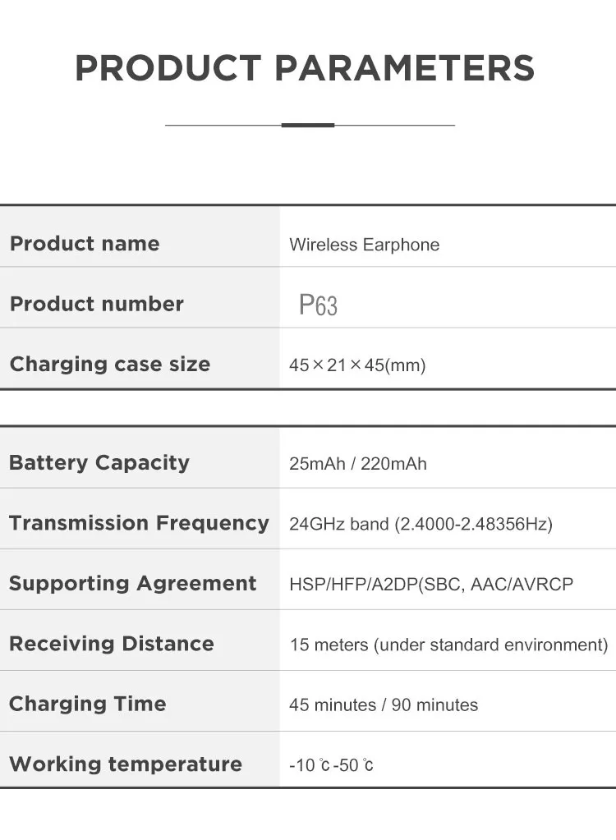This screenshot has height=840, width=616.
Task: Click the HSP/HFP/A2DP protocol text
Action: (x=431, y=584)
